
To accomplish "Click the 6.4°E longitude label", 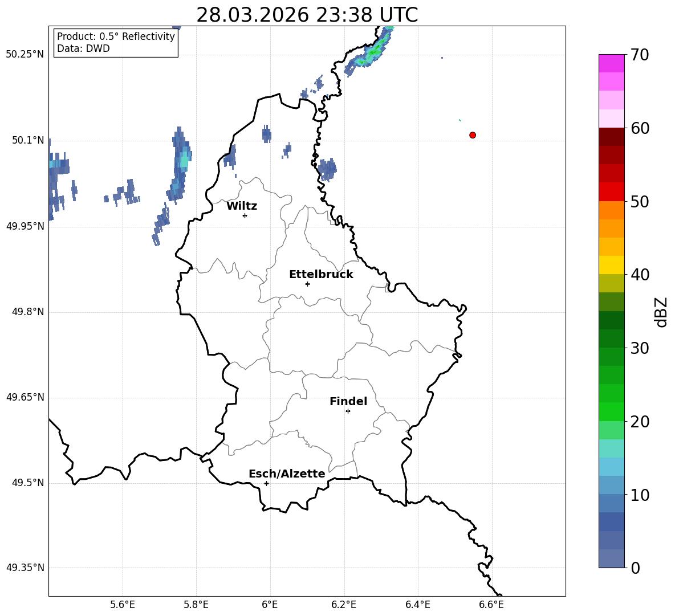I will point(417,605).
